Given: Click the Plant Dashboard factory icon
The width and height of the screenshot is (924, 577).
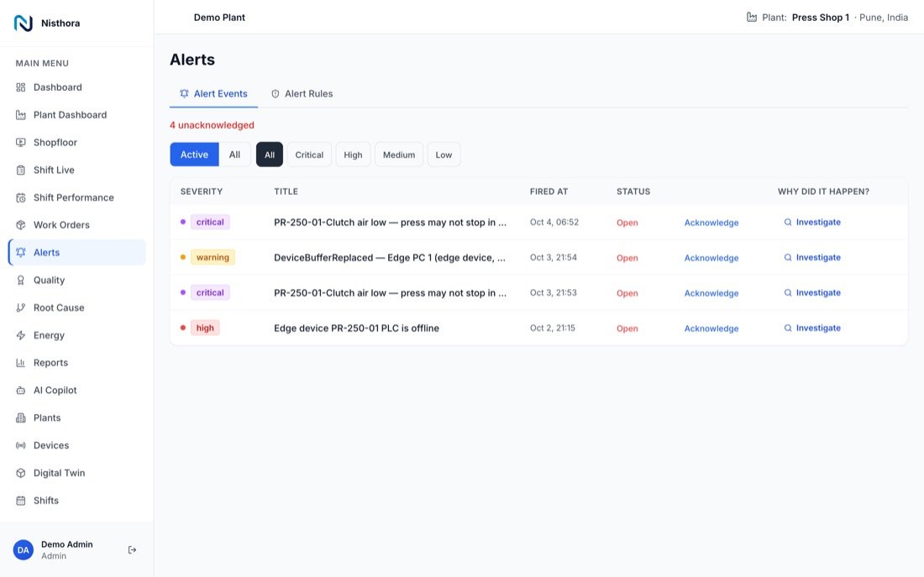Looking at the screenshot, I should [x=21, y=115].
